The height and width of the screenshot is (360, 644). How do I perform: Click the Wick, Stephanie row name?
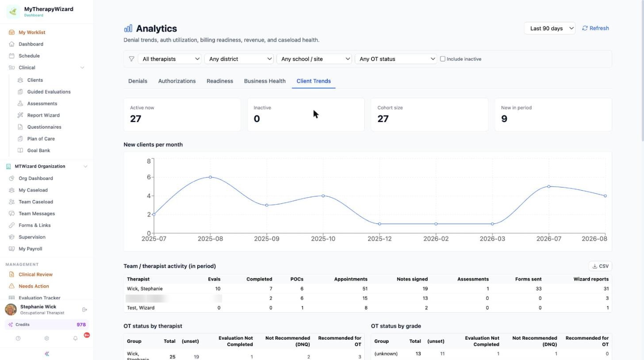[x=145, y=289]
